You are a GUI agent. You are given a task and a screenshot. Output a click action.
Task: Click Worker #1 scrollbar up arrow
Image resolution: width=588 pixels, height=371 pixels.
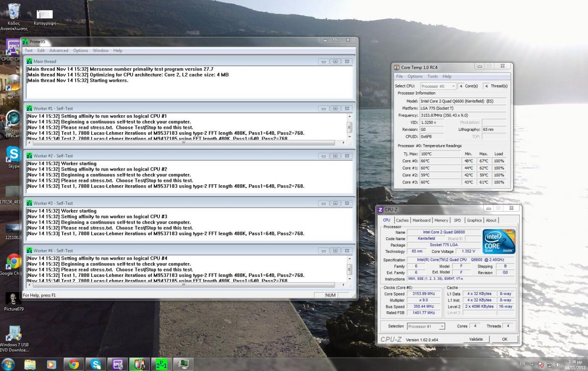point(349,117)
